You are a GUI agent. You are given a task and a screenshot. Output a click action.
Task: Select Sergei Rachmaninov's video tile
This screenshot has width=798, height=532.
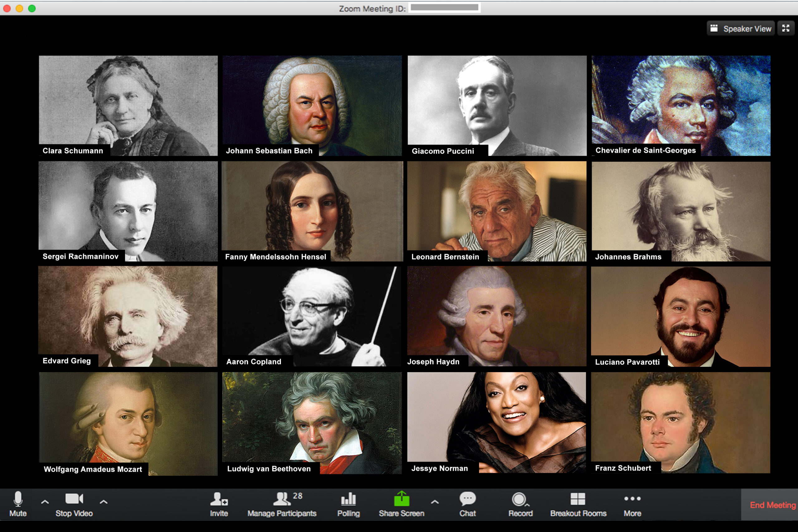coord(128,211)
